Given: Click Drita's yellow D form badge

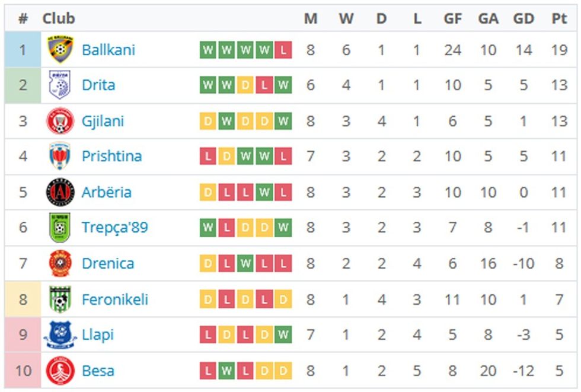Looking at the screenshot, I should point(245,85).
